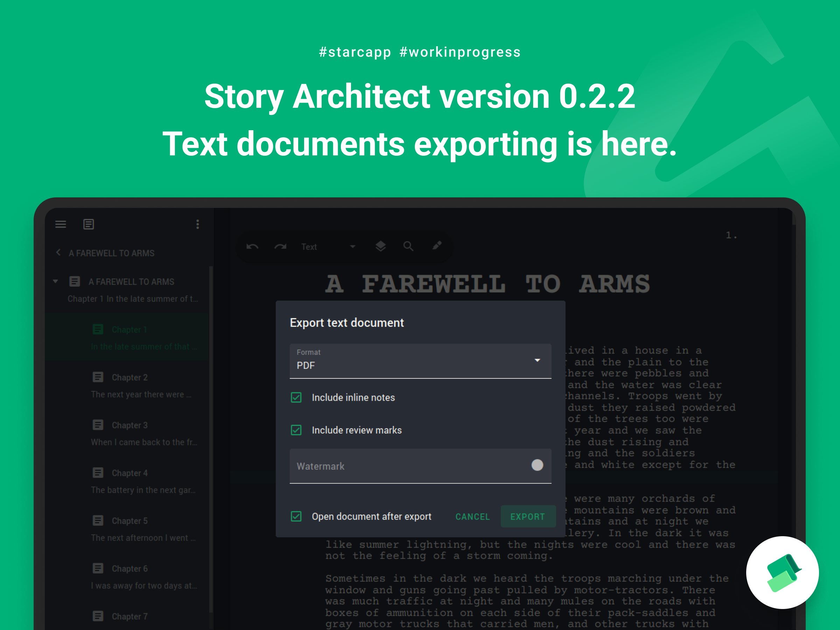Click page number 1. in editor
The height and width of the screenshot is (630, 840).
731,236
